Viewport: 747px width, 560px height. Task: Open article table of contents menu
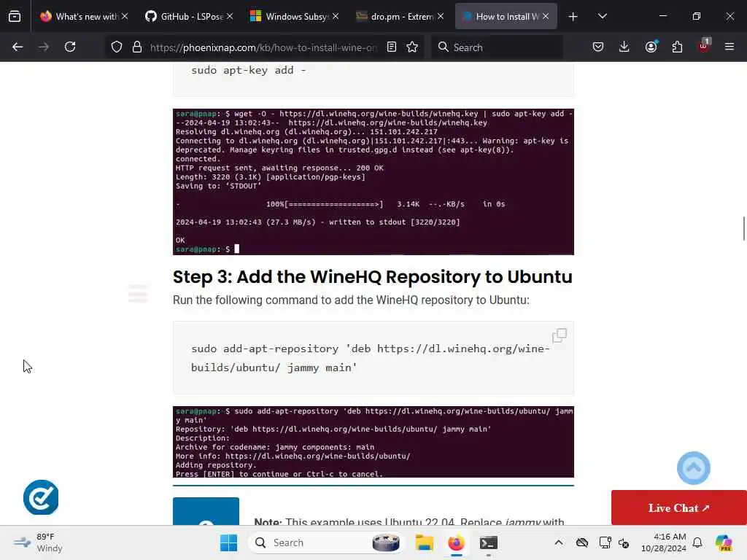pyautogui.click(x=138, y=293)
